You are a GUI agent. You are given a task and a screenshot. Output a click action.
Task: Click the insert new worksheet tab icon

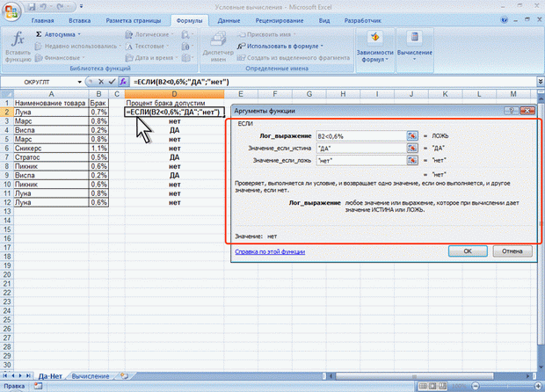click(x=125, y=376)
